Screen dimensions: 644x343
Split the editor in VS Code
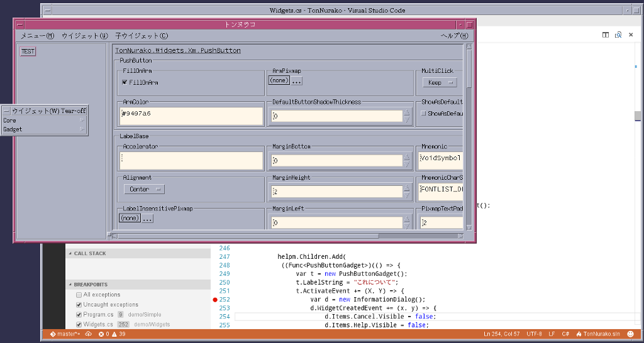coord(606,35)
